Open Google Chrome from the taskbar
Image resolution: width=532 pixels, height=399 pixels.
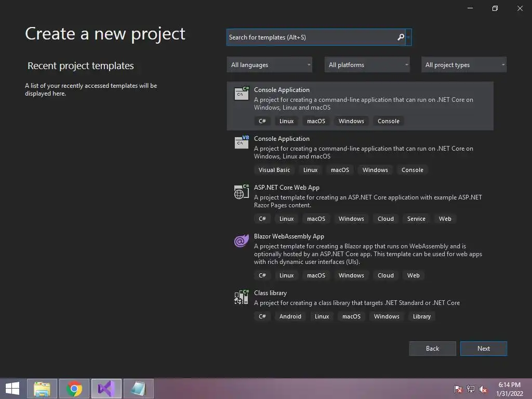(x=74, y=389)
